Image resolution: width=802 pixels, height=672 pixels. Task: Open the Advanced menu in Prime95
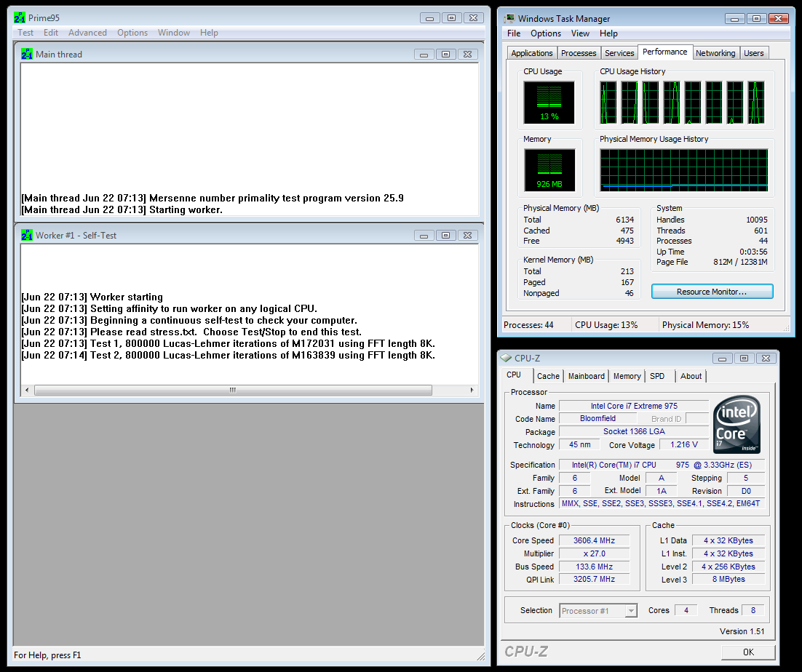click(87, 32)
